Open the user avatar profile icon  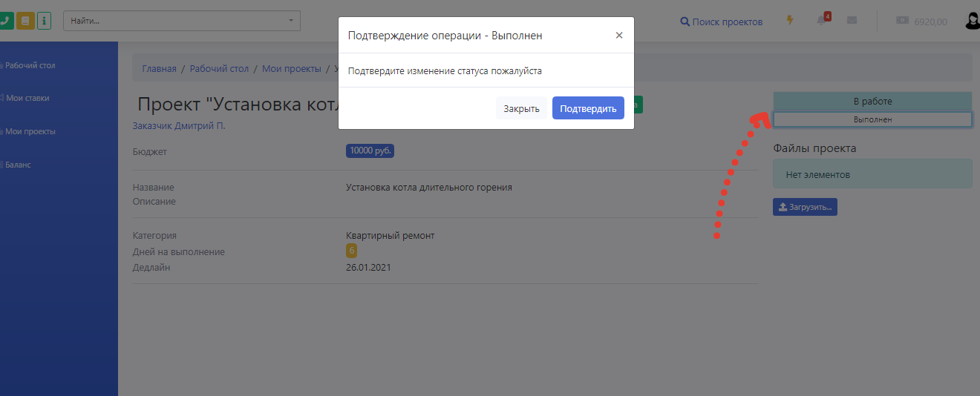point(973,21)
